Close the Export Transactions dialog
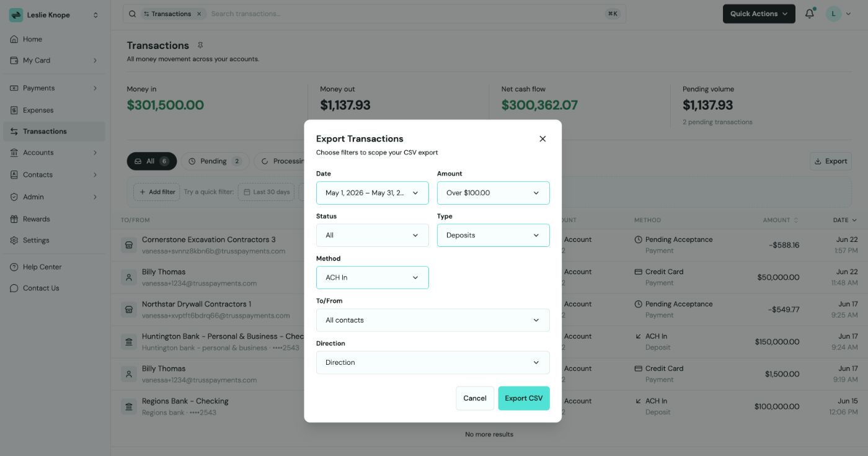 click(542, 139)
